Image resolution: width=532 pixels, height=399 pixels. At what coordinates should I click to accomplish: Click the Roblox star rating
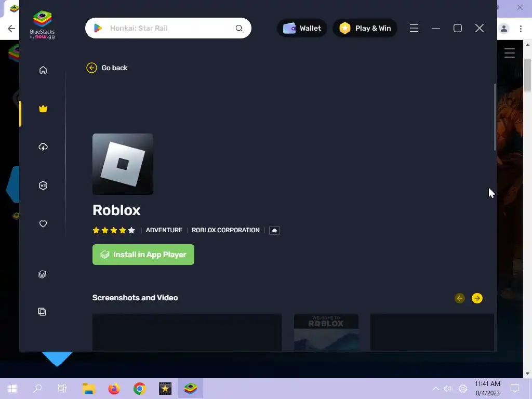pos(114,230)
